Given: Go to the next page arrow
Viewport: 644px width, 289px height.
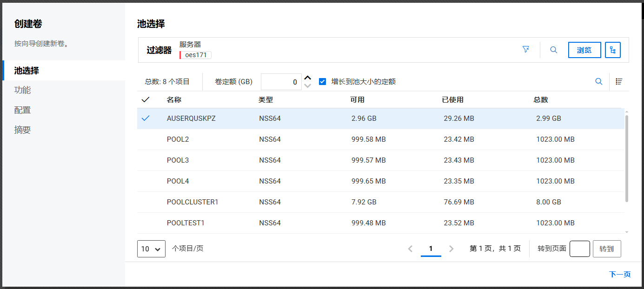Looking at the screenshot, I should (x=451, y=249).
